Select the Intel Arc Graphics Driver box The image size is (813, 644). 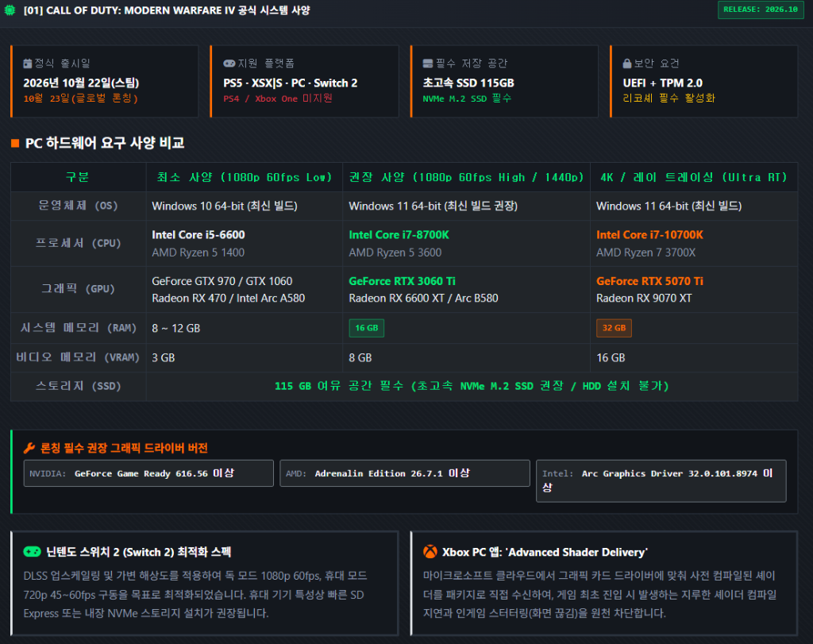(x=661, y=480)
